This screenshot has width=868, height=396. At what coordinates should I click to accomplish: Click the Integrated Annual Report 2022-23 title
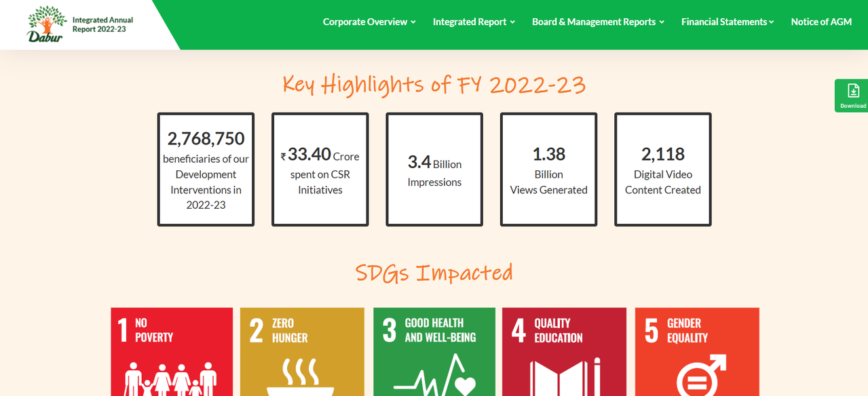point(102,25)
